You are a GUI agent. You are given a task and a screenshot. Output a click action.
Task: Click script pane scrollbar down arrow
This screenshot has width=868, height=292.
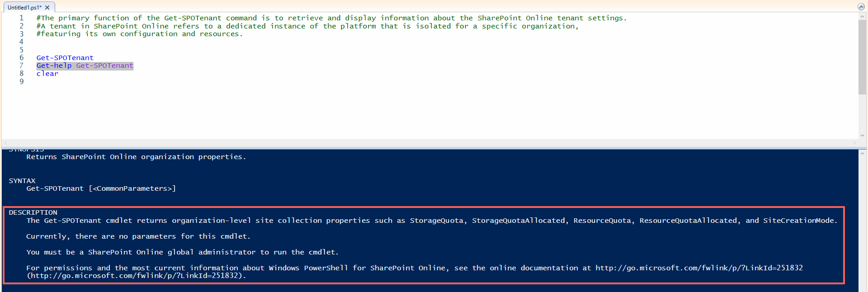862,135
